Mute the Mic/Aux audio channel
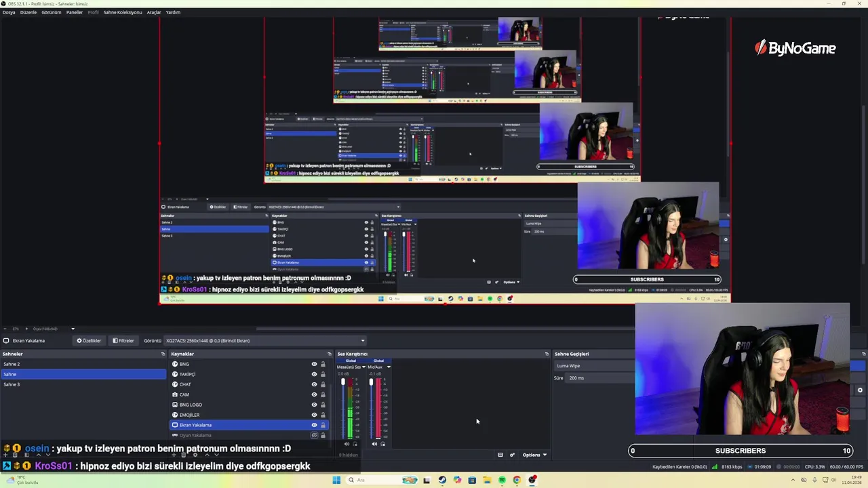 coord(374,444)
